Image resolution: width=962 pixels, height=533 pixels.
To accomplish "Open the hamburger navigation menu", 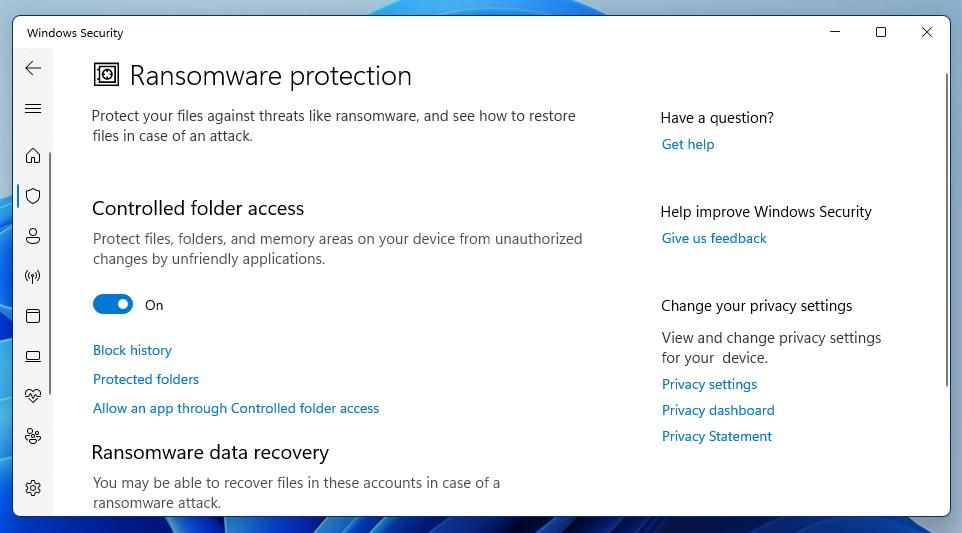I will pos(33,109).
